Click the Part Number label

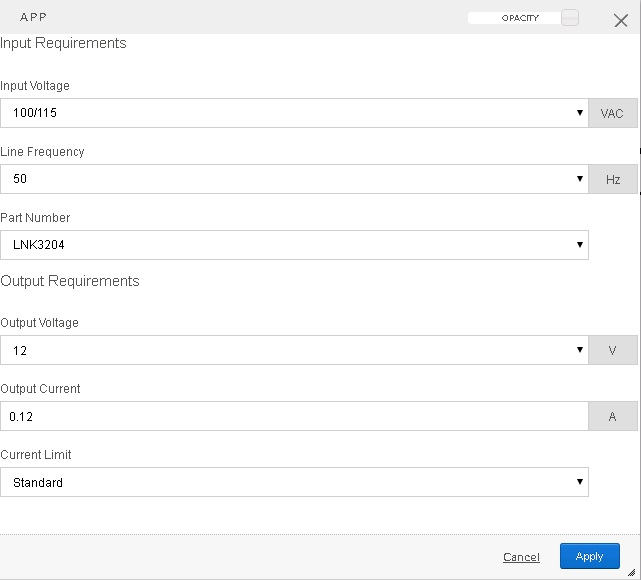tap(35, 217)
